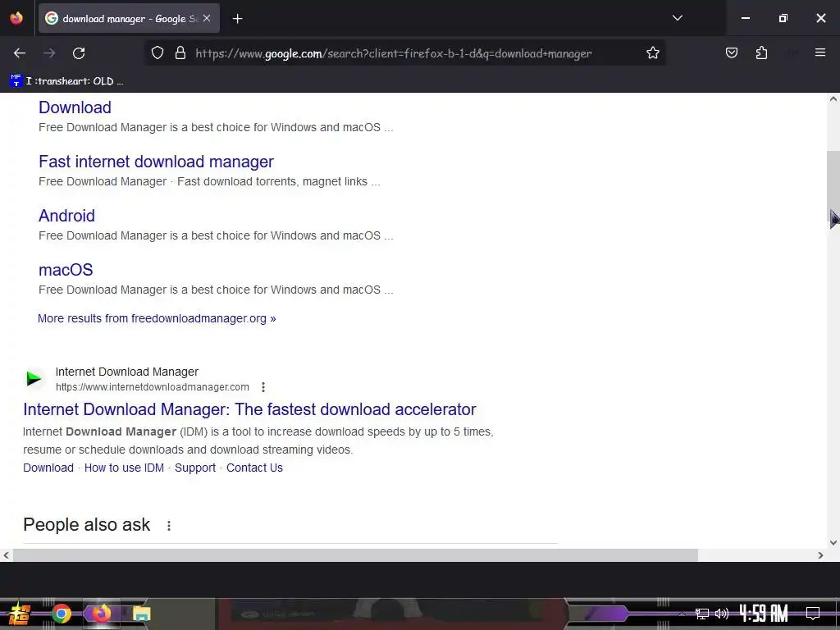
Task: Open the IDM Contact Us sublink
Action: pyautogui.click(x=254, y=468)
